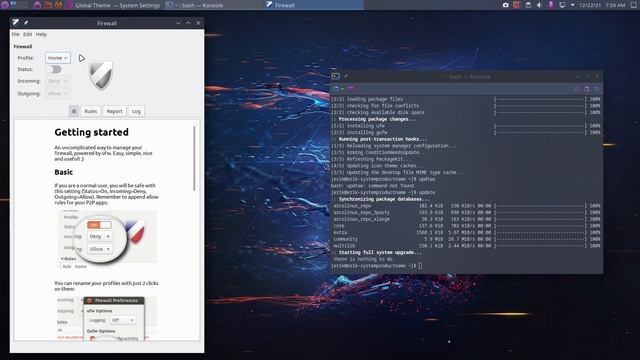
Task: Minimize the Firewall window
Action: (178, 23)
